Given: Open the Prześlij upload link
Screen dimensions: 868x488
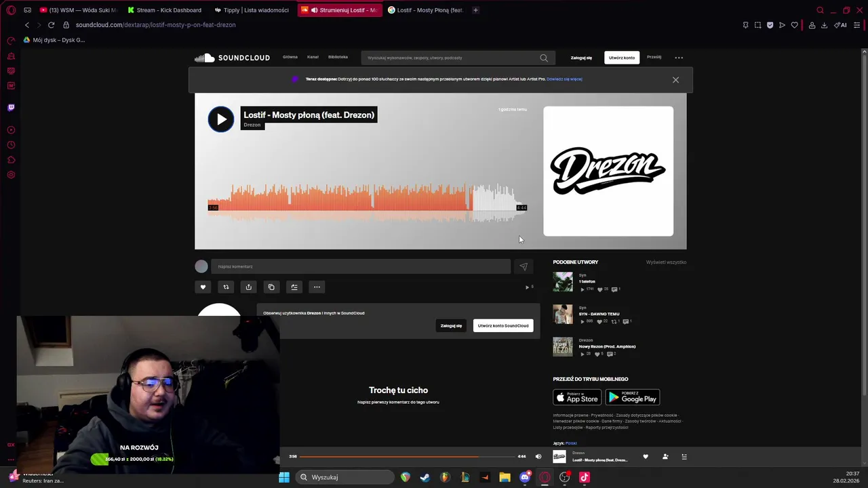Looking at the screenshot, I should 654,57.
